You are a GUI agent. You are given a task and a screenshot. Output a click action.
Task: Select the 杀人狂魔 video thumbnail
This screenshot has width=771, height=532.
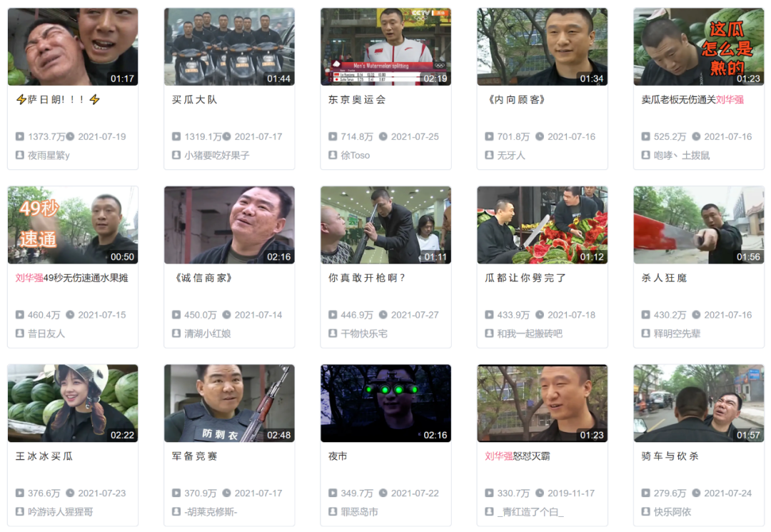point(699,225)
